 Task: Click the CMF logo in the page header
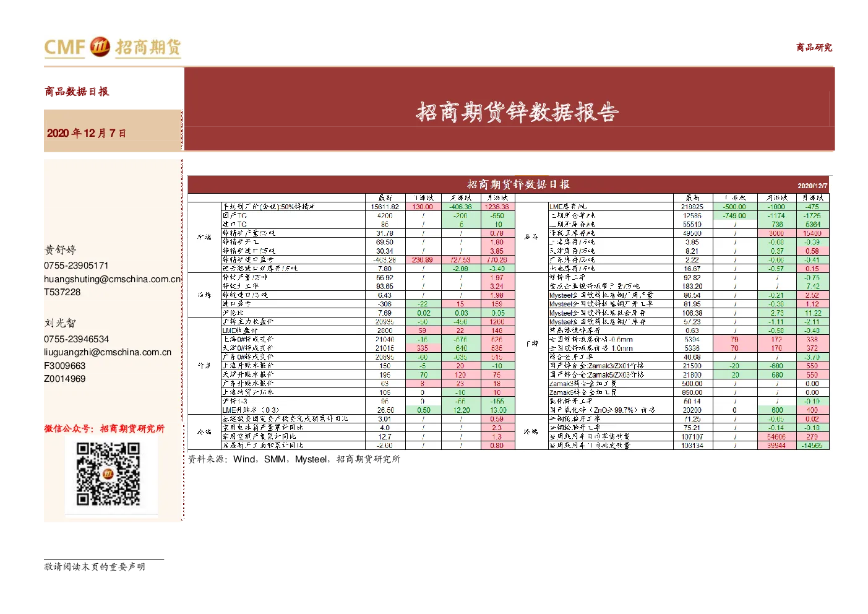pos(113,47)
